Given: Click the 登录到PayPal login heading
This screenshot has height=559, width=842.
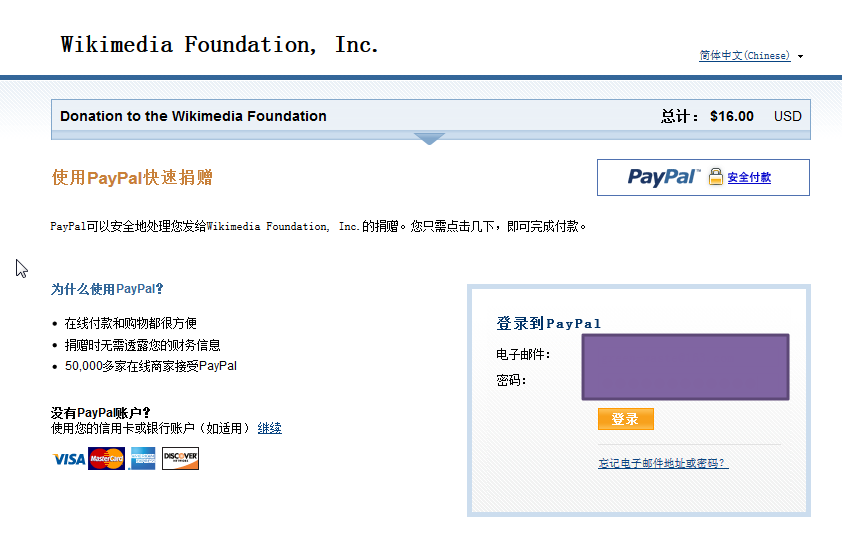Looking at the screenshot, I should [549, 324].
